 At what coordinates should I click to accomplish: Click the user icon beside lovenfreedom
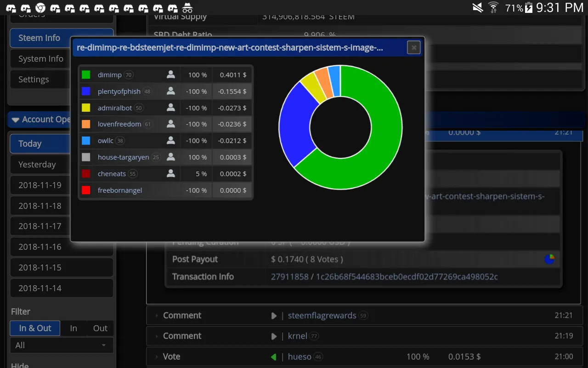point(171,124)
